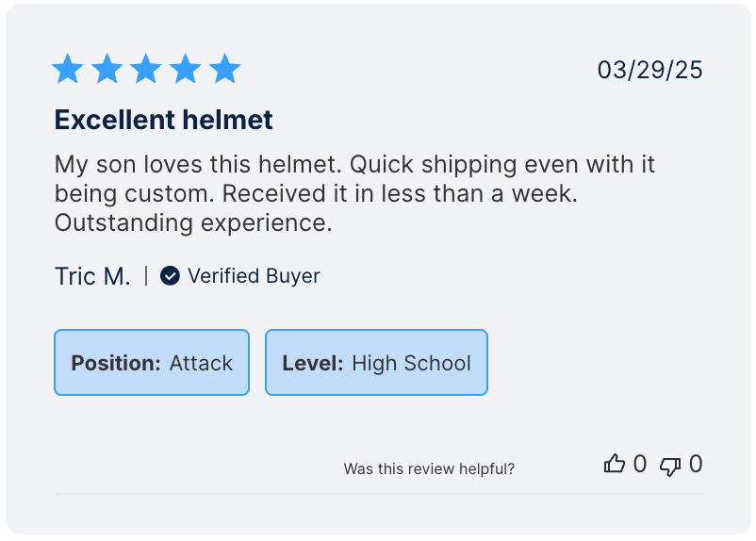
Task: Click the Excellent helmet review title
Action: (163, 120)
